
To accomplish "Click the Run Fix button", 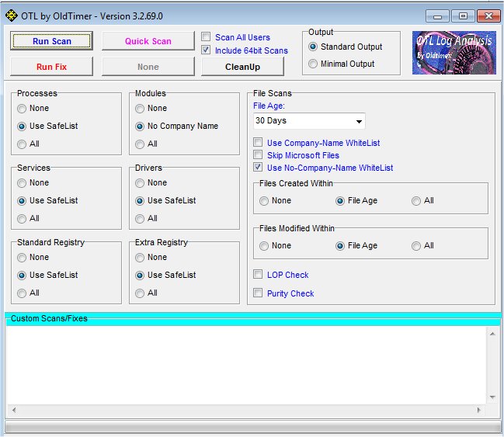I will pyautogui.click(x=51, y=67).
